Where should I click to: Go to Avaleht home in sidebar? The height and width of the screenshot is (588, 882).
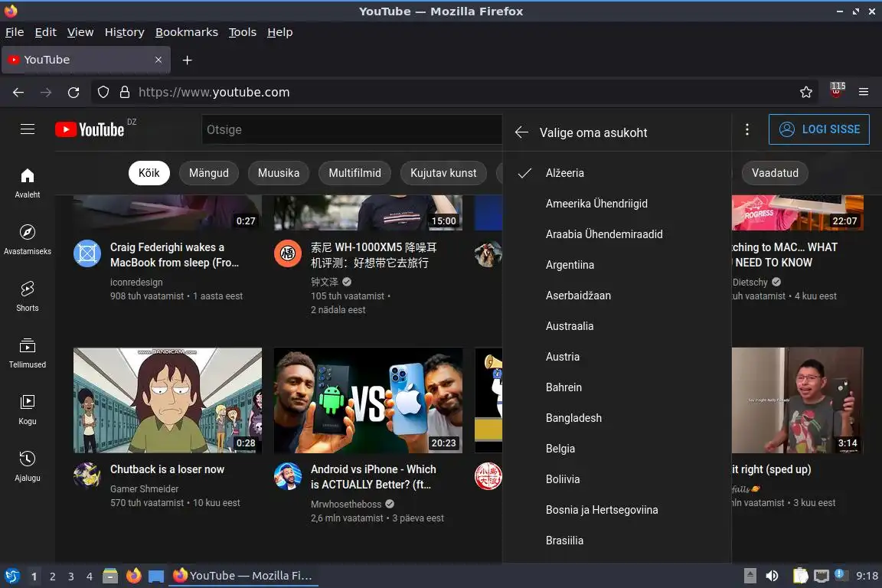27,184
